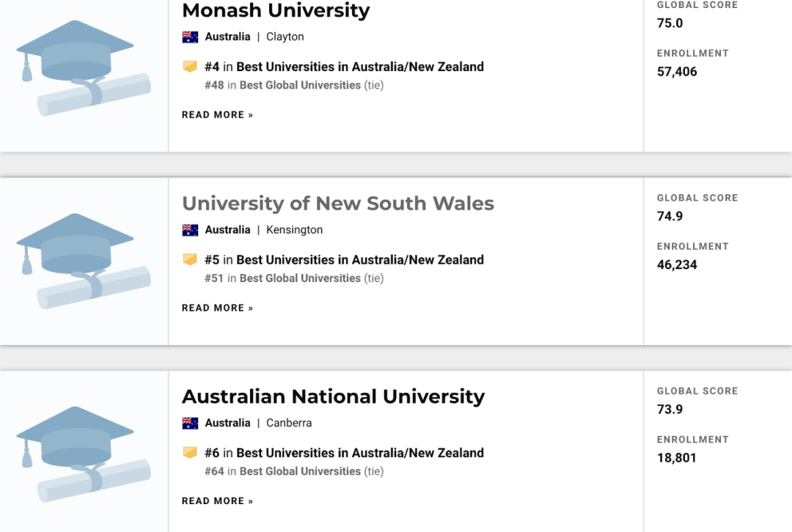Open University of New South Wales heading
The height and width of the screenshot is (532, 792).
click(x=337, y=203)
